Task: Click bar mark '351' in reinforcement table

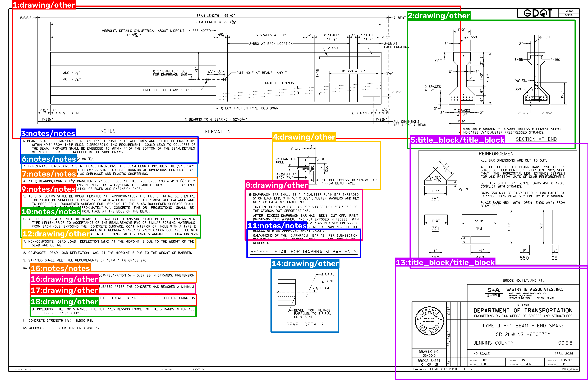Action: coord(435,229)
